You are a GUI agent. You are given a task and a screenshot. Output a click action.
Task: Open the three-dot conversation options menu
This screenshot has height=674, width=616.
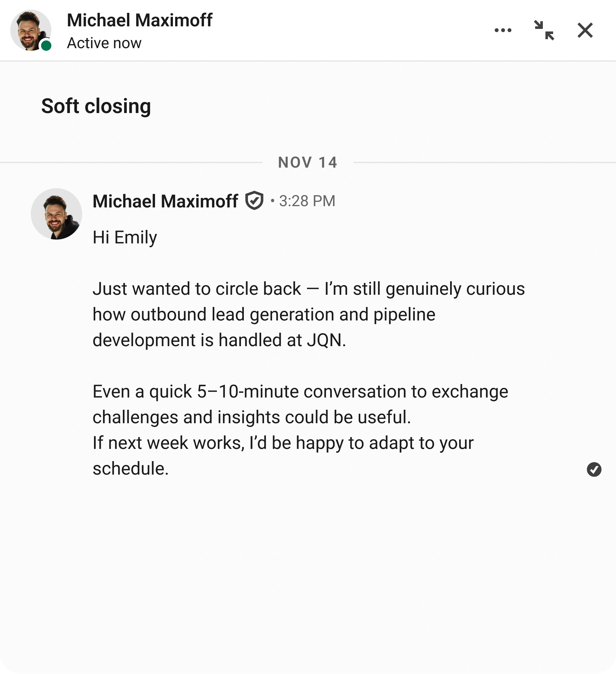tap(503, 30)
